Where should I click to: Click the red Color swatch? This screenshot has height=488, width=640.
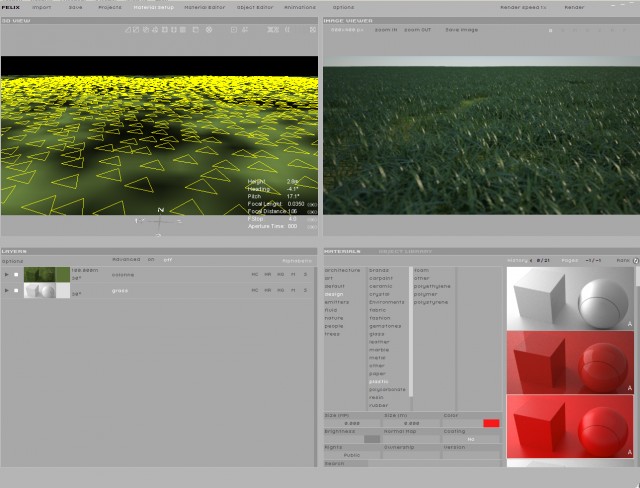[491, 423]
